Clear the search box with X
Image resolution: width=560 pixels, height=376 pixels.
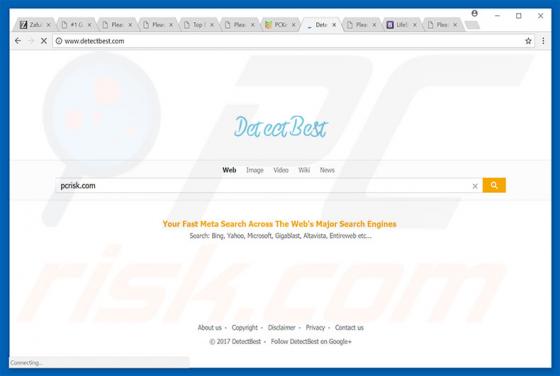click(x=475, y=186)
